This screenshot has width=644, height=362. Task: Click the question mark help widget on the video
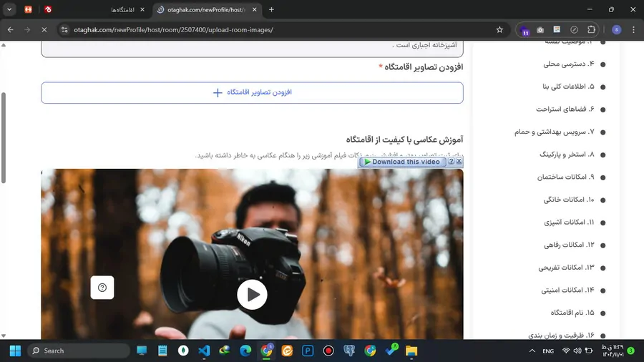coord(102,288)
